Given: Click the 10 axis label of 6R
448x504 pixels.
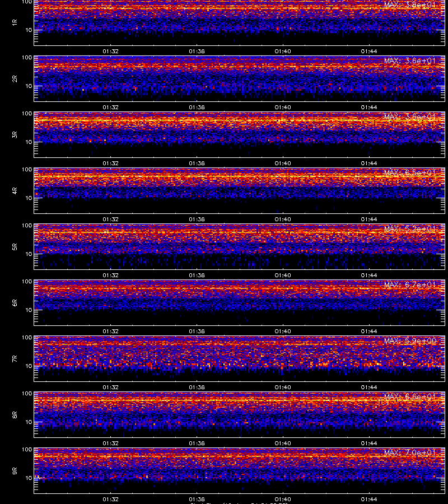Looking at the screenshot, I should pyautogui.click(x=29, y=310).
